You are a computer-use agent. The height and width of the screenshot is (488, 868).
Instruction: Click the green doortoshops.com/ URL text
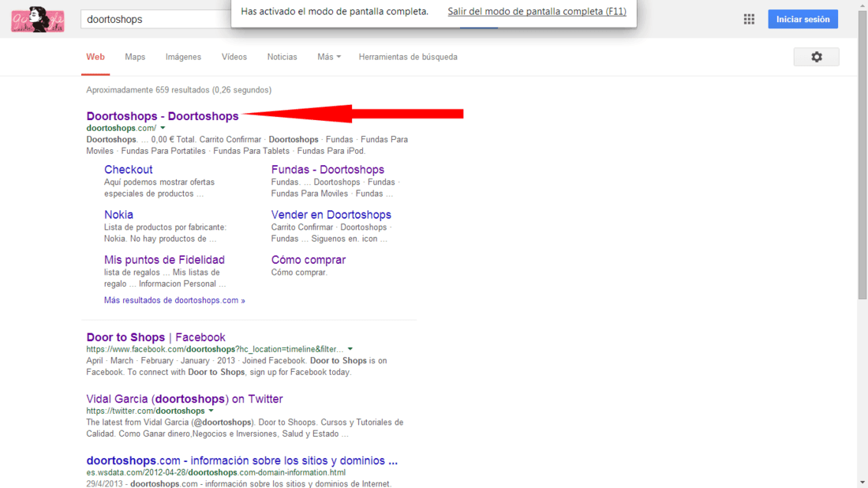point(122,128)
